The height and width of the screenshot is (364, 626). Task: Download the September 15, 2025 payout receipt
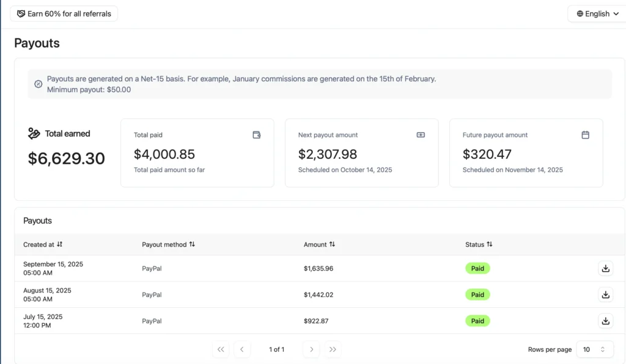pyautogui.click(x=605, y=269)
